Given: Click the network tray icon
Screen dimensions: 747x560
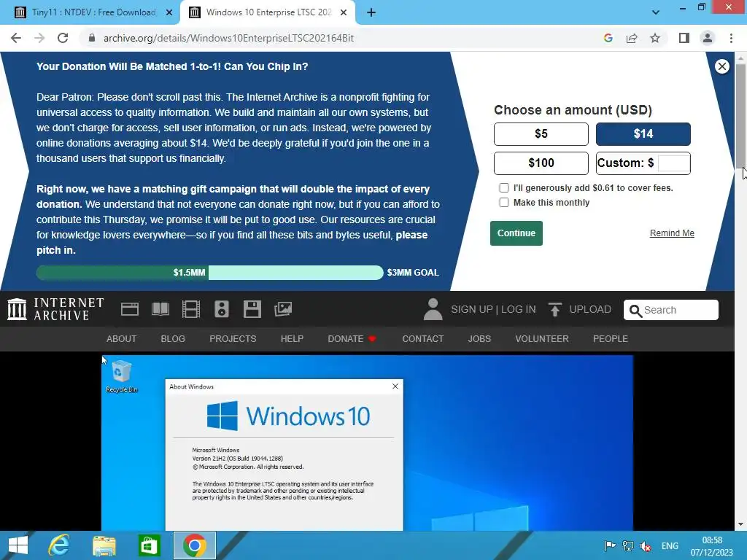Looking at the screenshot, I should 628,545.
